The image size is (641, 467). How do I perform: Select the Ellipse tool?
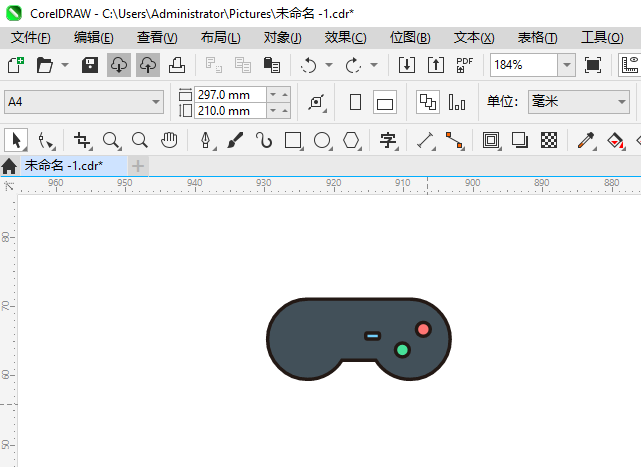[323, 141]
